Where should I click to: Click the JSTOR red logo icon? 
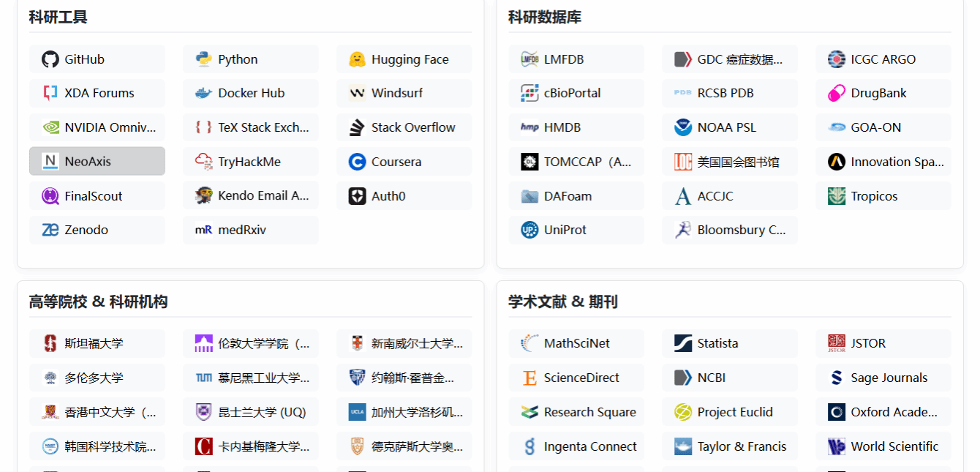tap(837, 343)
